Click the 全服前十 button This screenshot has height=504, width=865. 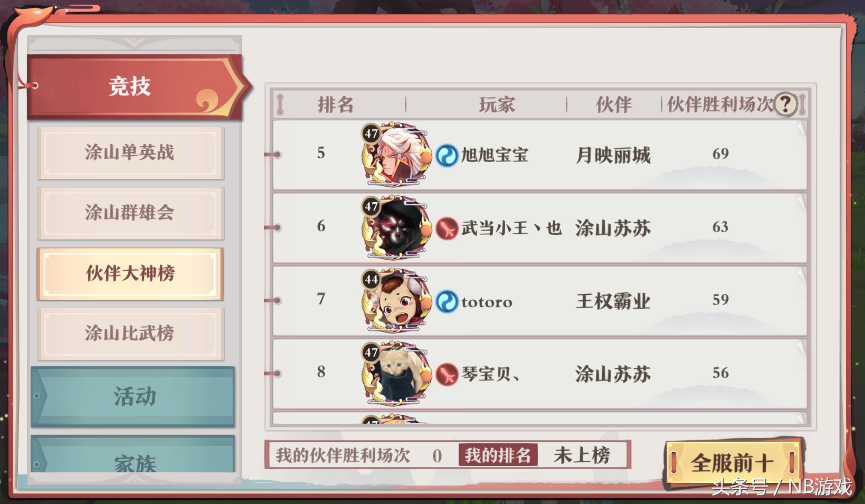point(733,463)
